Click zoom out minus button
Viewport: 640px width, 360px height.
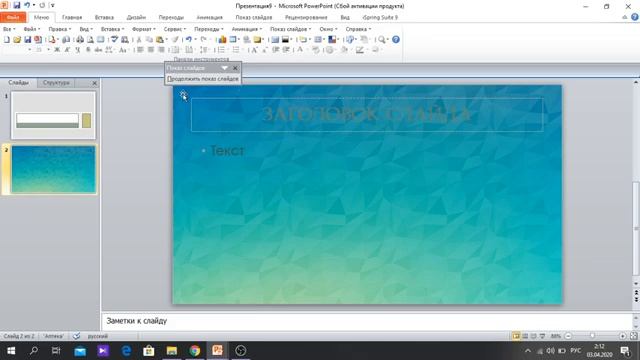pyautogui.click(x=568, y=336)
